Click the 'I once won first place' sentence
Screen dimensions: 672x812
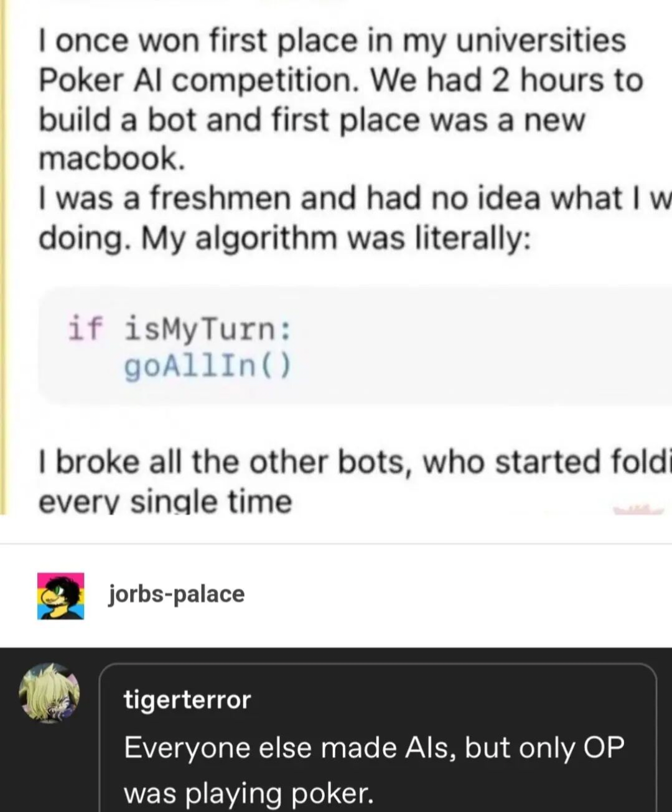(332, 40)
